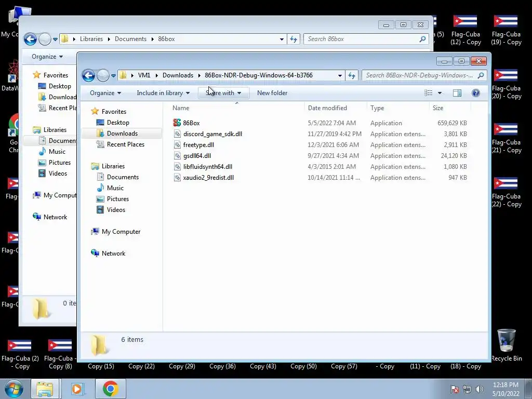Select xaudio2_9redist.dll file
The image size is (532, 399).
tap(208, 178)
